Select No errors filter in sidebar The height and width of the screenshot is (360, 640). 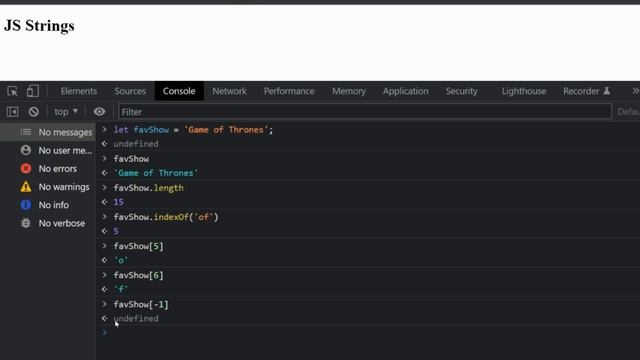pyautogui.click(x=48, y=169)
